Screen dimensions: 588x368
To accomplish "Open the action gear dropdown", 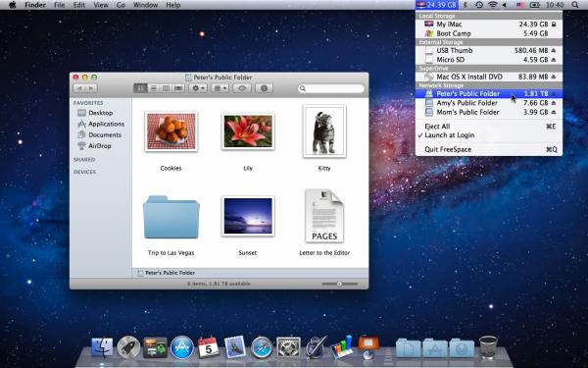I will click(x=198, y=88).
